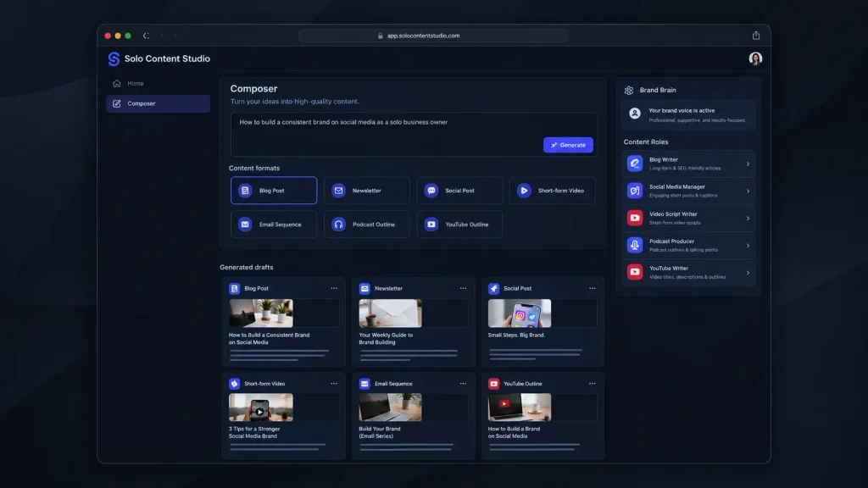This screenshot has height=488, width=868.
Task: Expand the YouTube Writer chevron
Action: 748,273
